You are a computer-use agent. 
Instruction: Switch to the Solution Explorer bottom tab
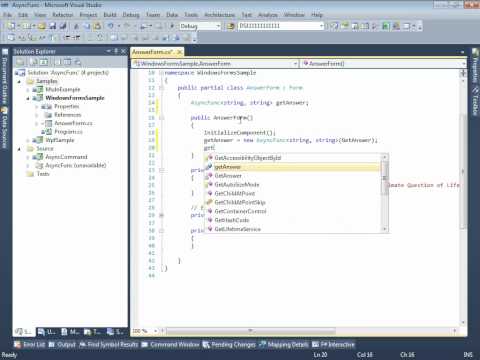click(24, 332)
